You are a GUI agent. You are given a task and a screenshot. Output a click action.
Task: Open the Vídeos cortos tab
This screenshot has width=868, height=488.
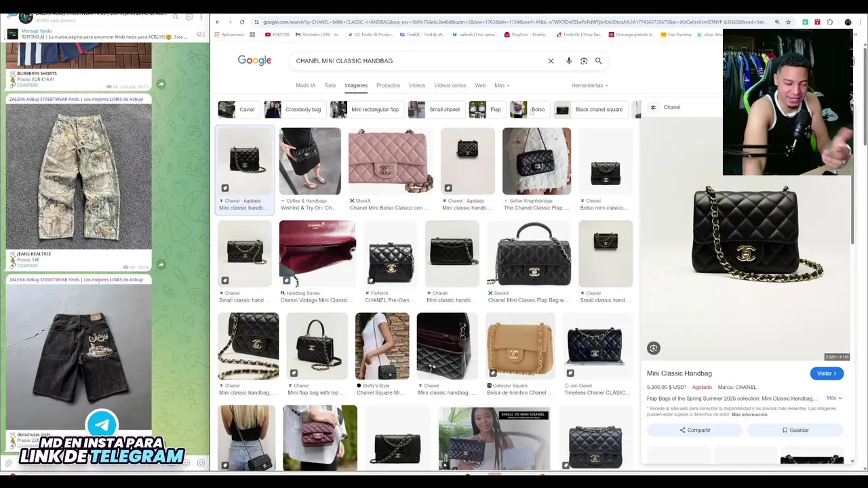[450, 85]
